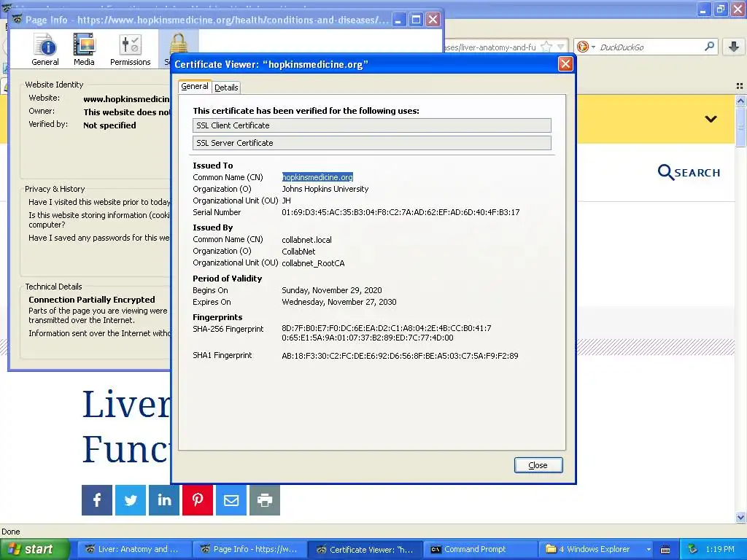The height and width of the screenshot is (560, 747).
Task: Expand the yellow banner chevron
Action: click(x=711, y=119)
